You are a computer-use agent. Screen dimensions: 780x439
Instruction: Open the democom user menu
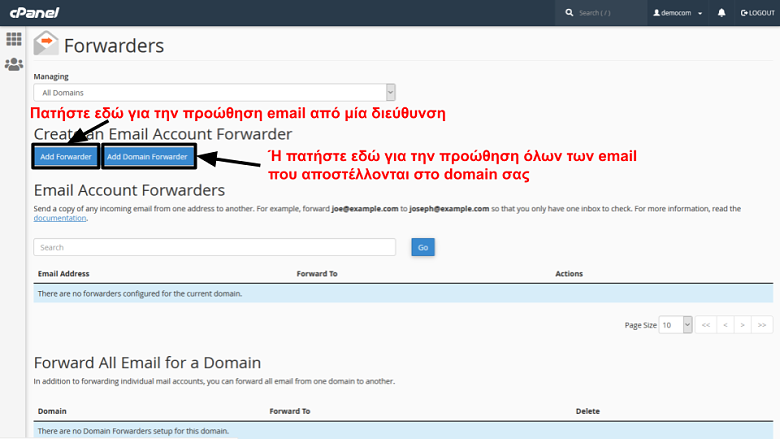678,13
